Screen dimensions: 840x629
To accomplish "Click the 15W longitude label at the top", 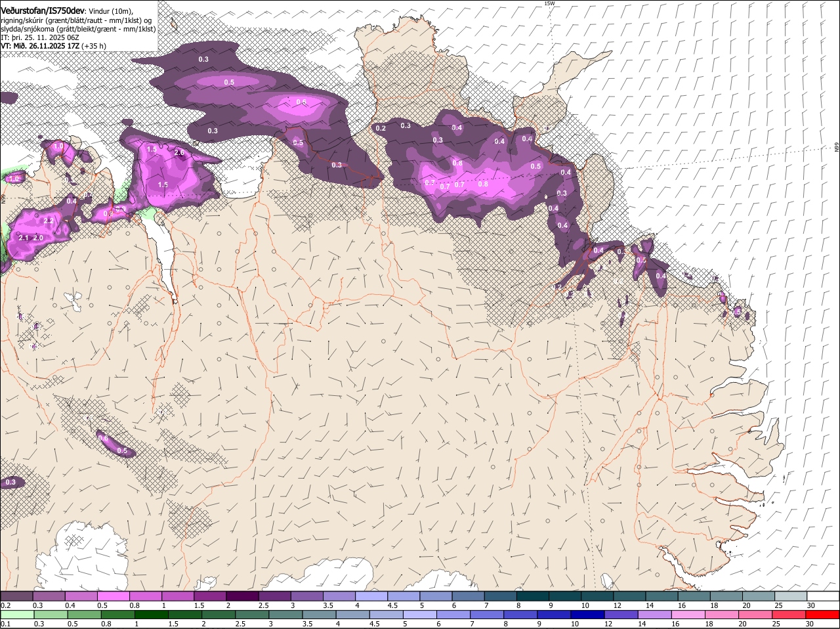I will pyautogui.click(x=549, y=3).
